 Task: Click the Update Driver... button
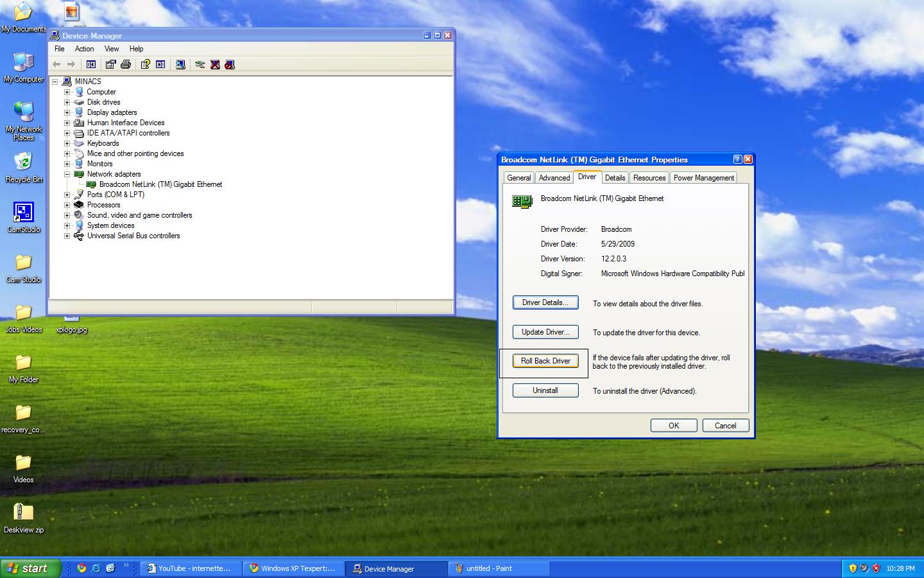click(545, 332)
